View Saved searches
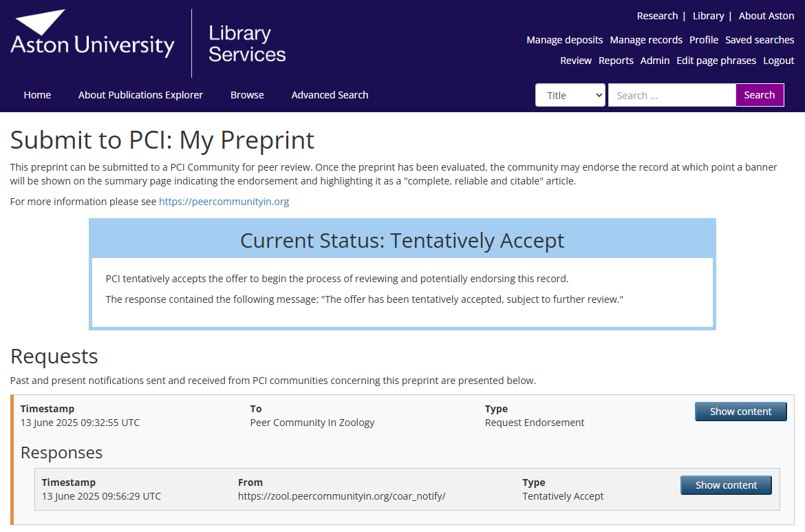Screen dimensions: 805x532 (760, 40)
